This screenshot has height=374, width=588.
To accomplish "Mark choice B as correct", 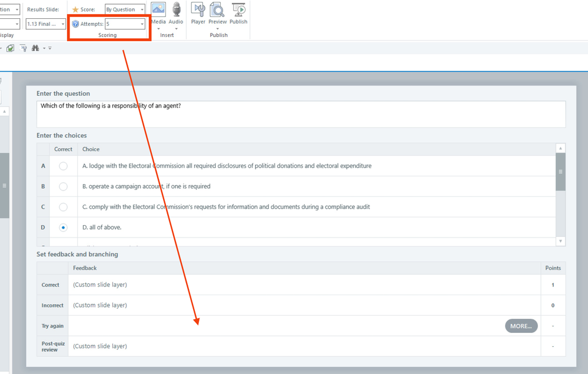I will 64,186.
